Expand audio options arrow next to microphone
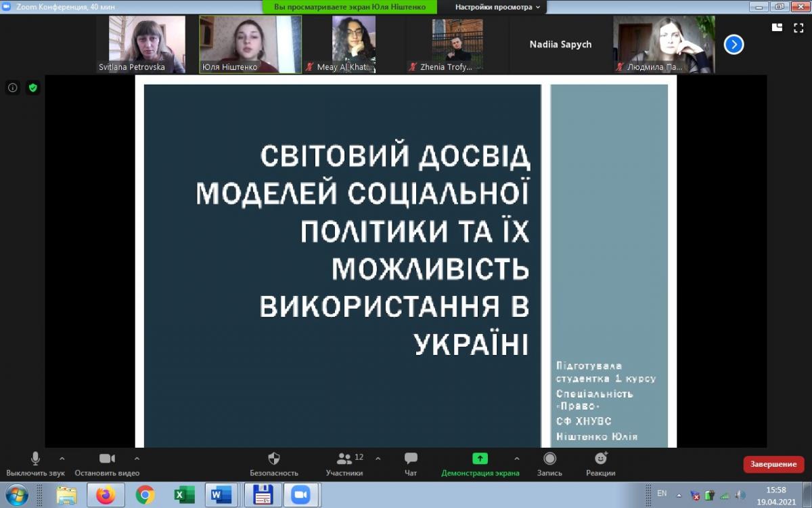Viewport: 812px width, 508px height. (x=62, y=458)
